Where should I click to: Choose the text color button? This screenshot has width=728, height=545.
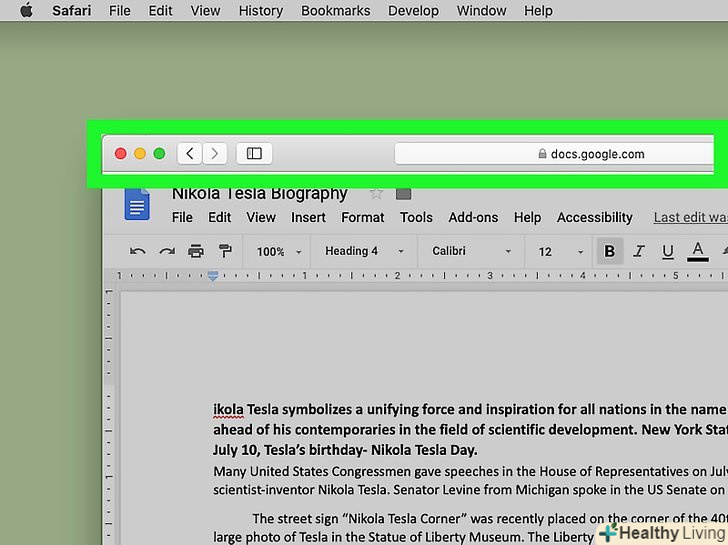coord(697,251)
